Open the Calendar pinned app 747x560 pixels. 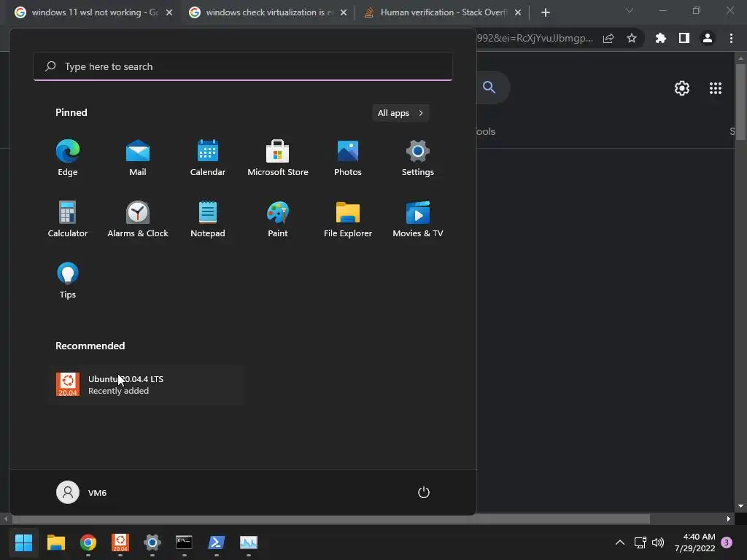click(x=208, y=158)
